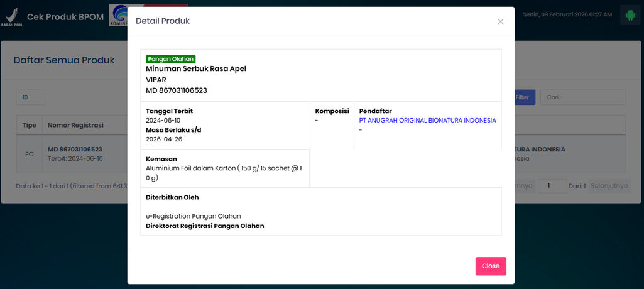Click the Badan POM logo icon
This screenshot has height=289, width=644.
11,16
